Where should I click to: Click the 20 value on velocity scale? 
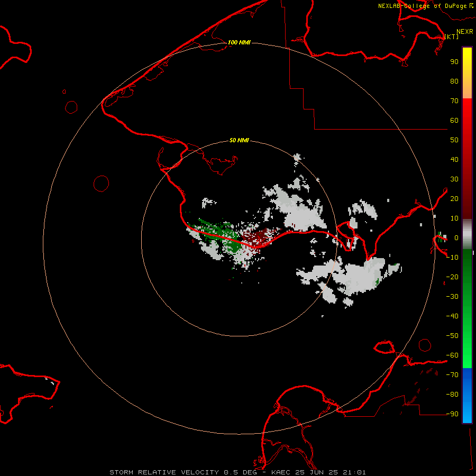(x=454, y=198)
